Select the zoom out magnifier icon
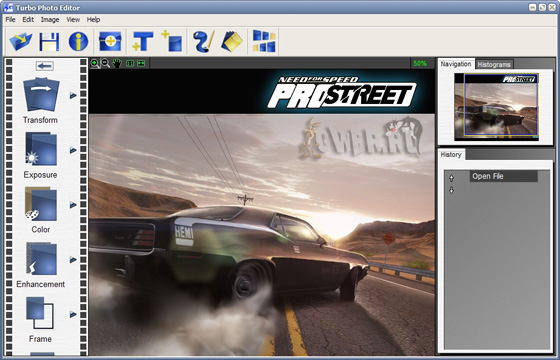Screen dimensions: 560x360 (x=105, y=63)
